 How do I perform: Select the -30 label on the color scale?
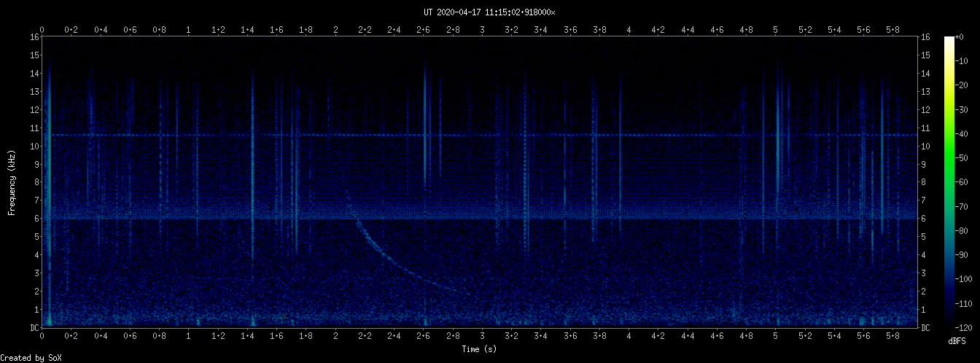click(961, 110)
